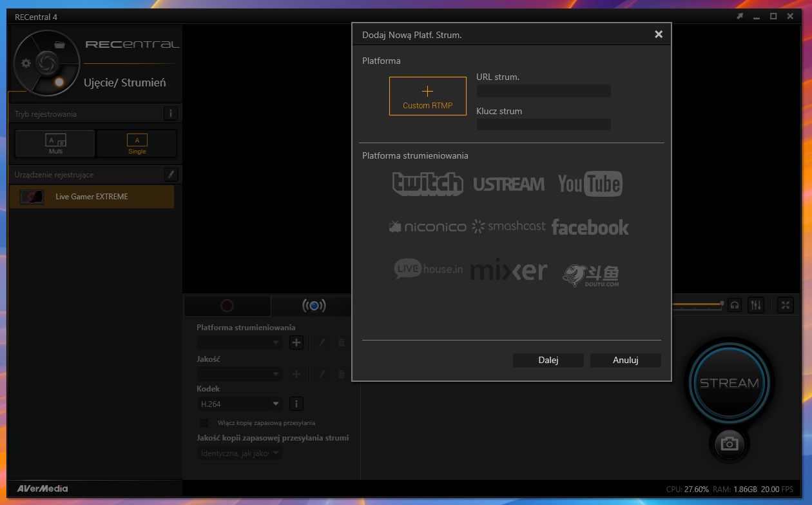This screenshot has width=812, height=505.
Task: Open the folder icon in RECentral wheel
Action: [x=60, y=45]
